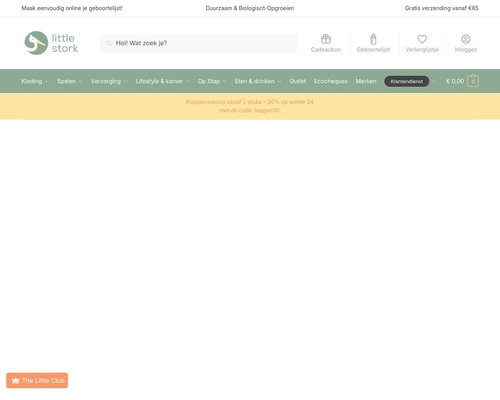Click the Little Stork logo
Viewport: 500px width, 400px height.
coord(51,43)
